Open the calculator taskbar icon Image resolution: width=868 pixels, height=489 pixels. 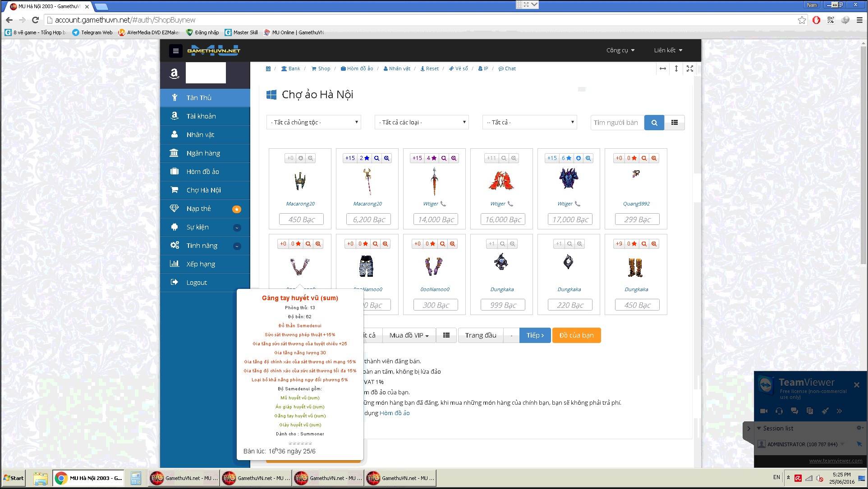pos(136,478)
